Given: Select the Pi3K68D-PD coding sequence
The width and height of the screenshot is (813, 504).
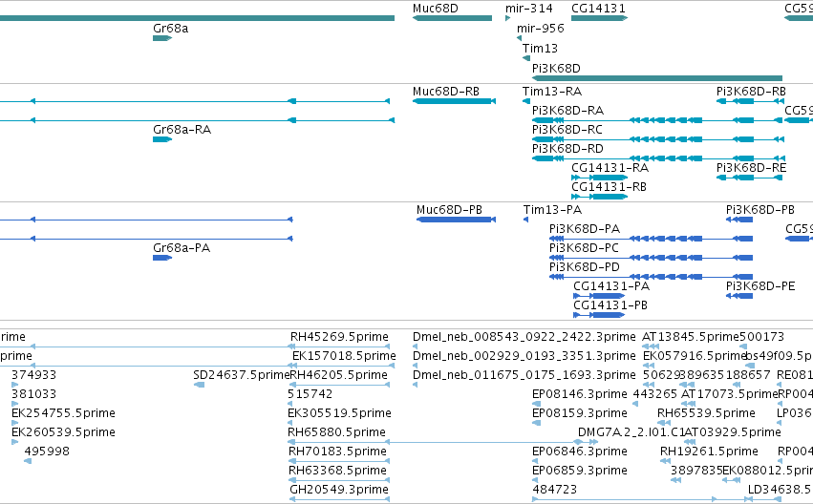Looking at the screenshot, I should 651,277.
